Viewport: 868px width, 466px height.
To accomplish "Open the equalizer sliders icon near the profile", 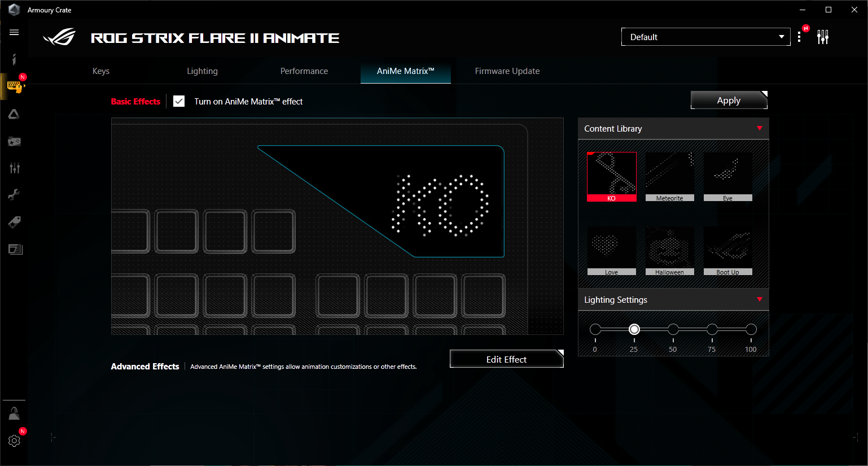I will coord(823,37).
